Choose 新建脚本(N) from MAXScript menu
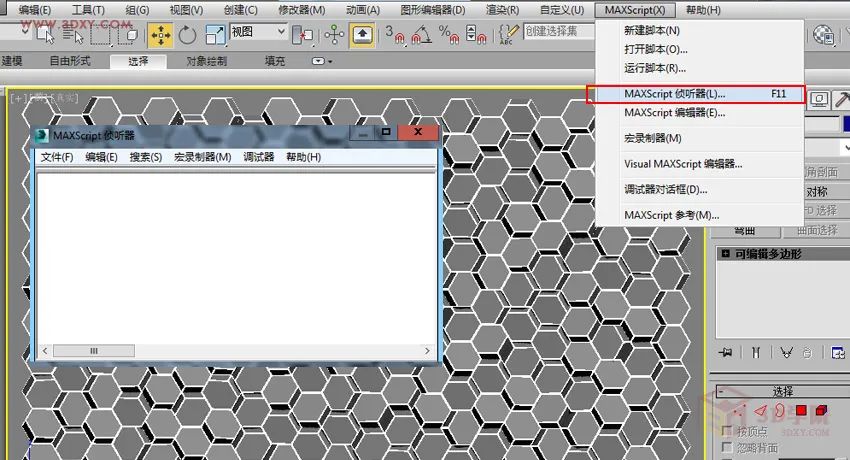Viewport: 850px width, 460px height. tap(699, 30)
